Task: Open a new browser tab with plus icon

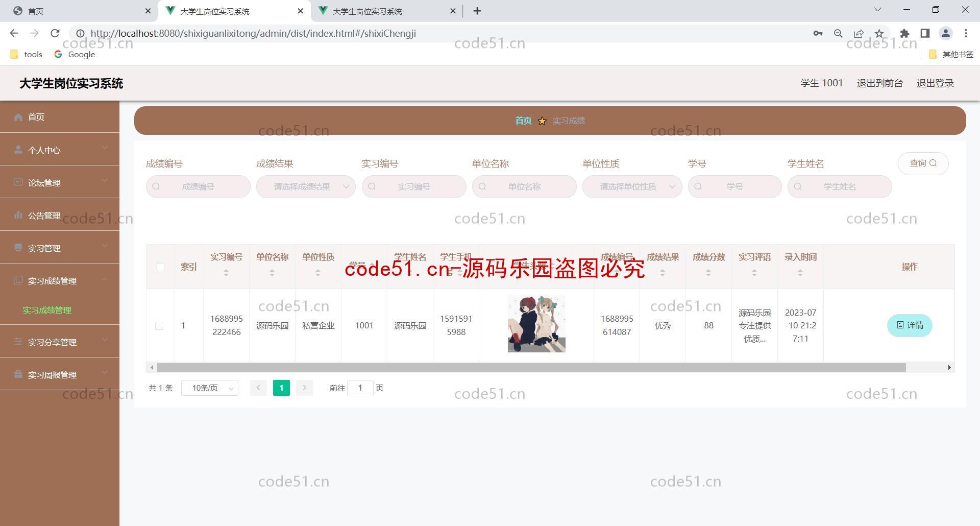Action: click(x=477, y=11)
